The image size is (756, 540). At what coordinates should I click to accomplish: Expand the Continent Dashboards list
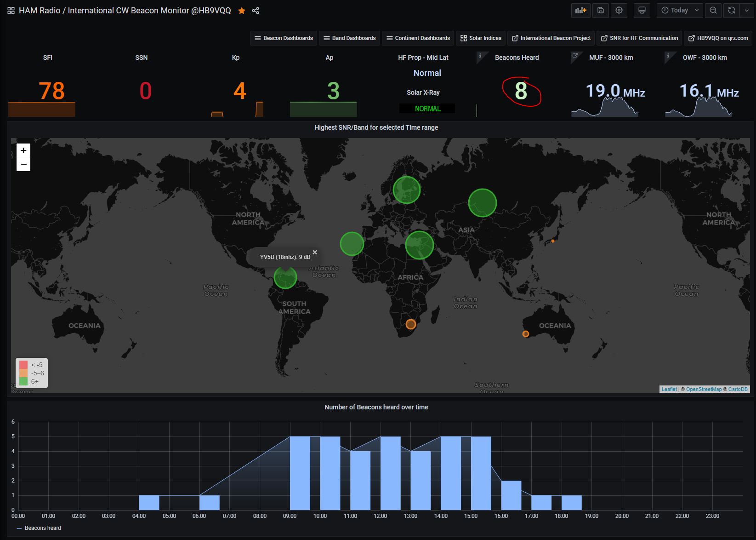(x=418, y=38)
